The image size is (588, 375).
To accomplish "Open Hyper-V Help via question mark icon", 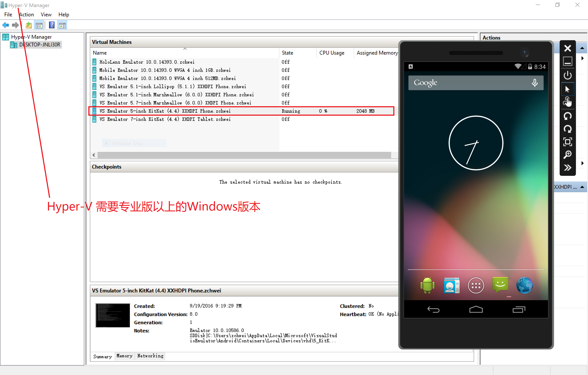I will point(52,25).
